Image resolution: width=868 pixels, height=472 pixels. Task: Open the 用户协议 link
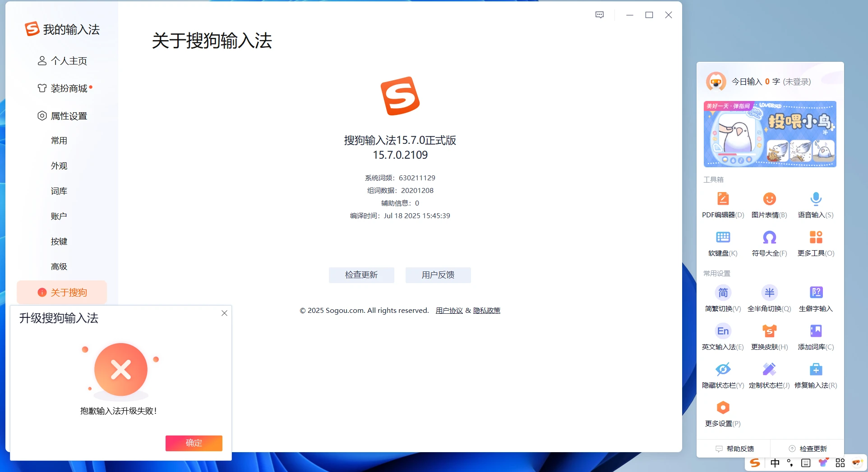tap(449, 311)
